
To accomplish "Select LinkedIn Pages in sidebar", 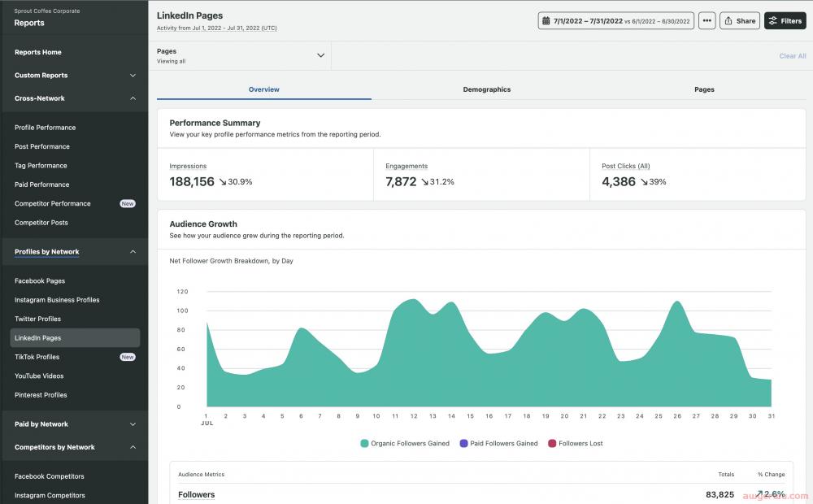I will 75,337.
